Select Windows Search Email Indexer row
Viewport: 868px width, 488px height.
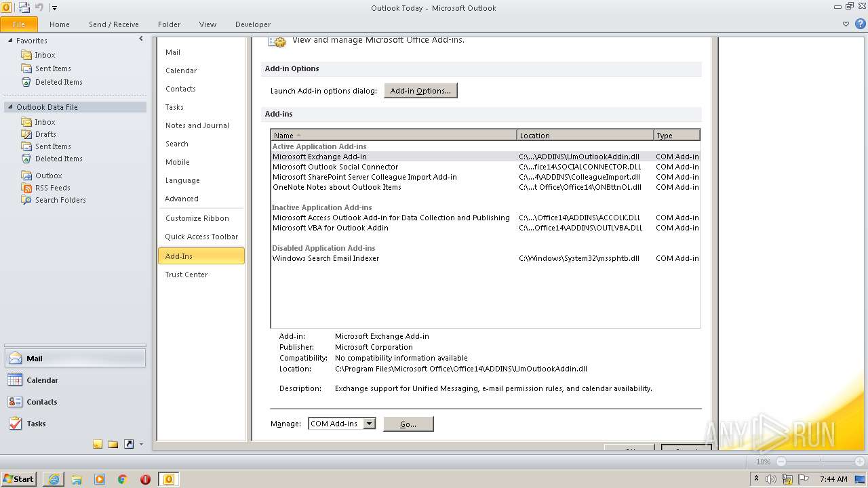[486, 258]
